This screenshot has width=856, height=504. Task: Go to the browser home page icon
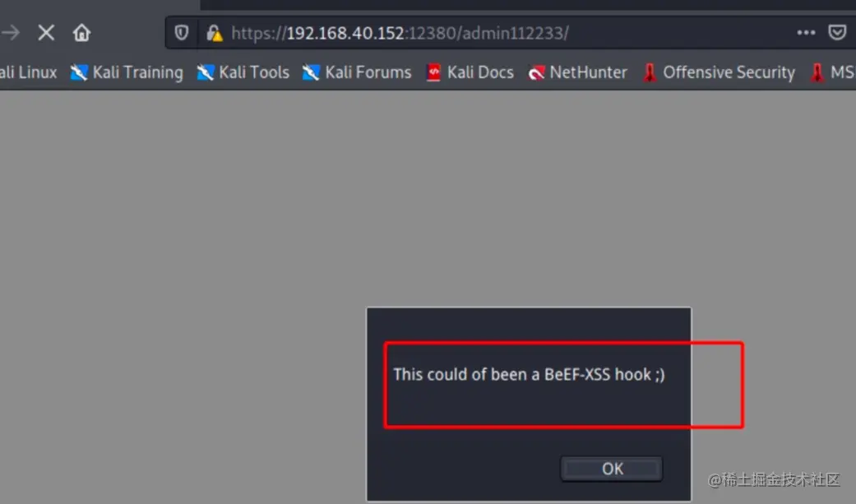click(81, 33)
